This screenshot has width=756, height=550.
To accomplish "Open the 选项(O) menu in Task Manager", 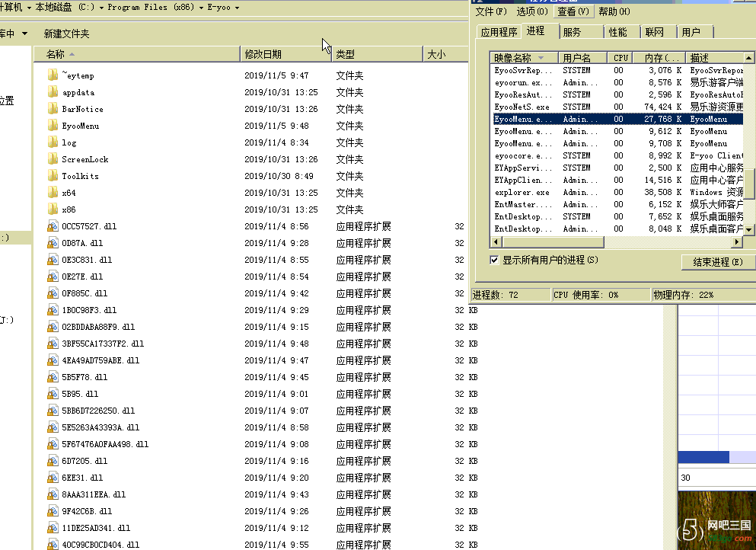I will click(x=532, y=11).
